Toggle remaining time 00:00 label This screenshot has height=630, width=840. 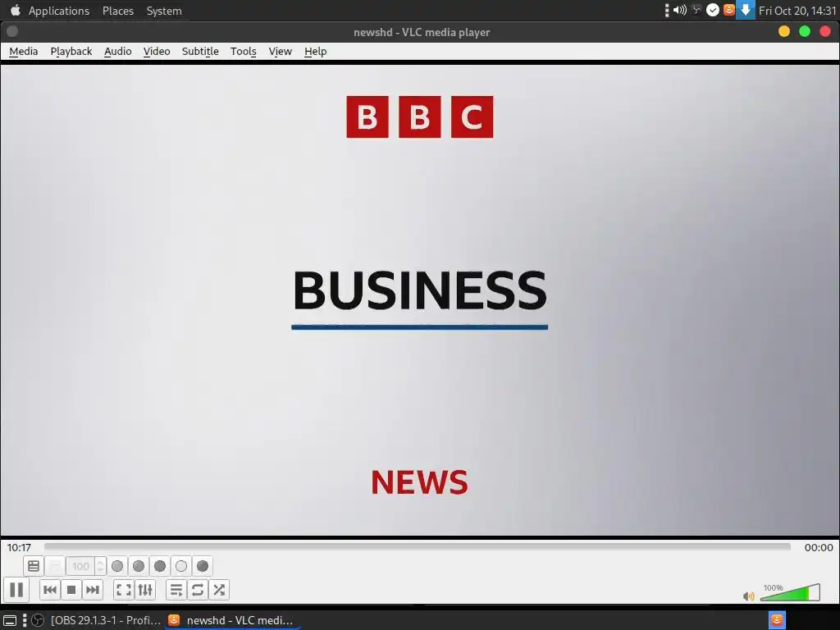pos(819,547)
